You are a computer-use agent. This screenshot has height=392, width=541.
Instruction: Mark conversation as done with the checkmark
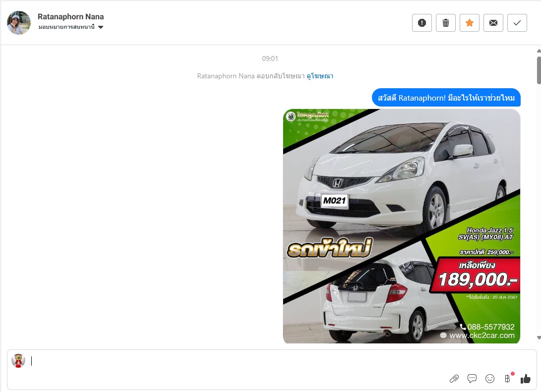(517, 23)
